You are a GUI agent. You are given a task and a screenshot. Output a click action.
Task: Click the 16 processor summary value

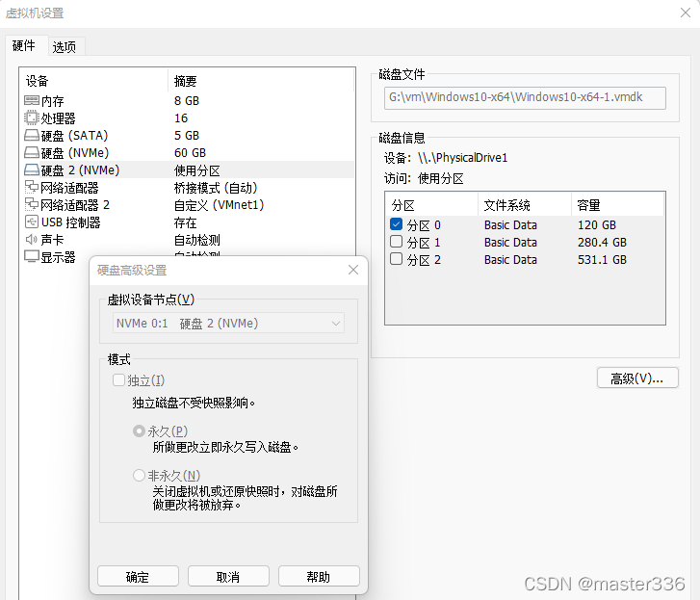pos(181,118)
